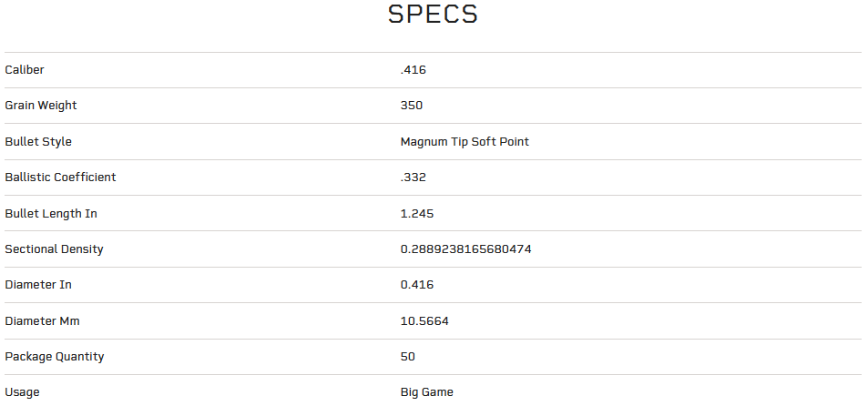Click the Package Quantity label

click(x=55, y=357)
